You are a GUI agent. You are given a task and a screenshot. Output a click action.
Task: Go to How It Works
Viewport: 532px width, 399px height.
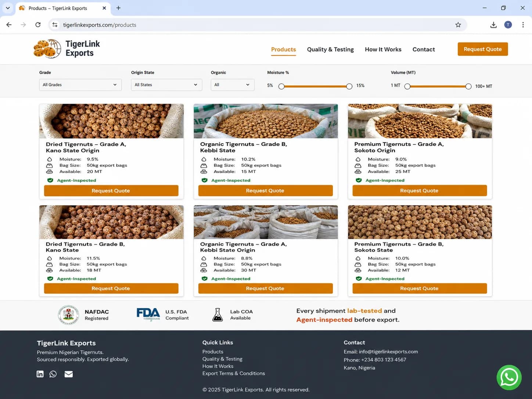pyautogui.click(x=383, y=50)
